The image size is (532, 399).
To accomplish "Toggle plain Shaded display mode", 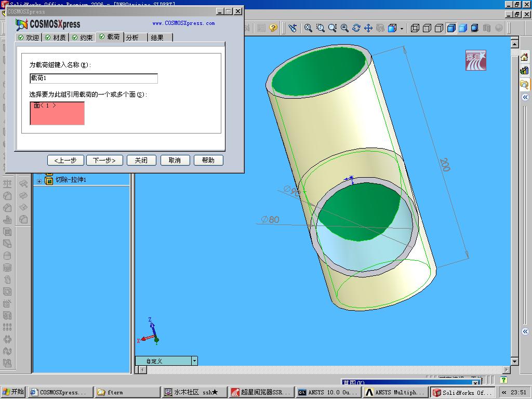I will 463,28.
